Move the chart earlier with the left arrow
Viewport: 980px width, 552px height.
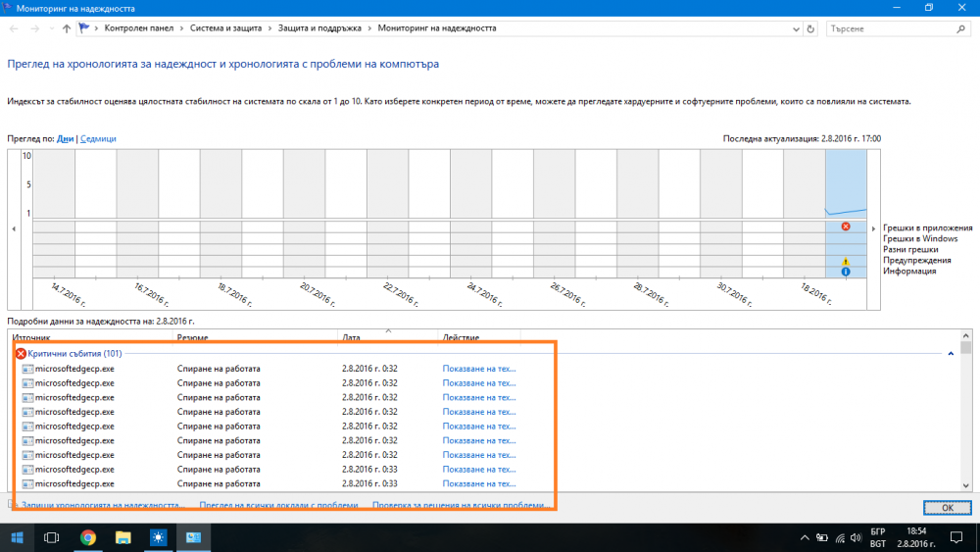coord(14,228)
